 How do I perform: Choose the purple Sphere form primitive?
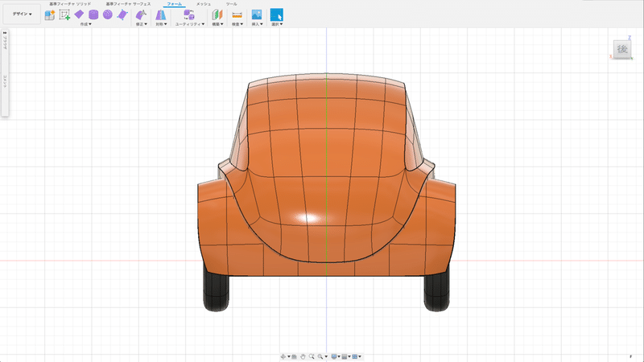tap(107, 14)
